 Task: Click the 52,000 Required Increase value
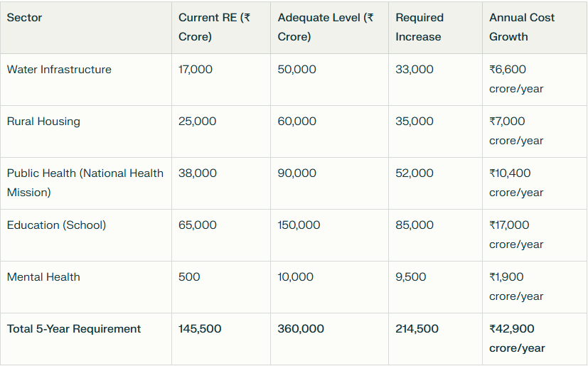point(415,173)
